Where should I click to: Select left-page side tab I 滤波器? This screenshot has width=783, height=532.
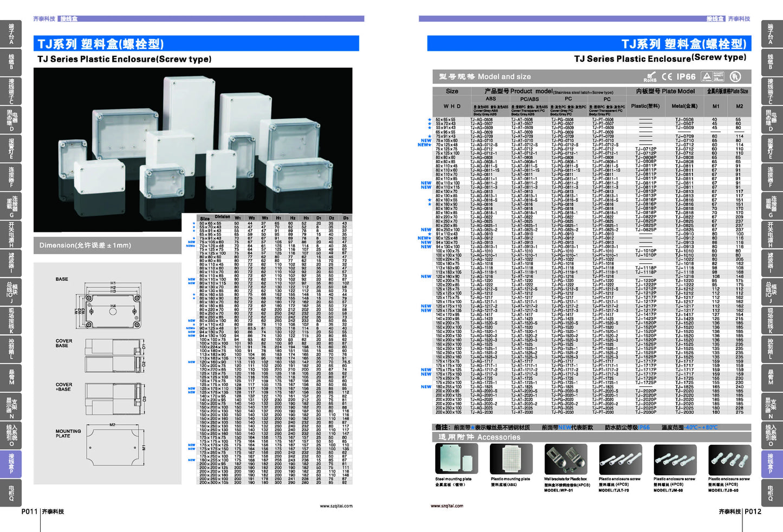click(11, 263)
